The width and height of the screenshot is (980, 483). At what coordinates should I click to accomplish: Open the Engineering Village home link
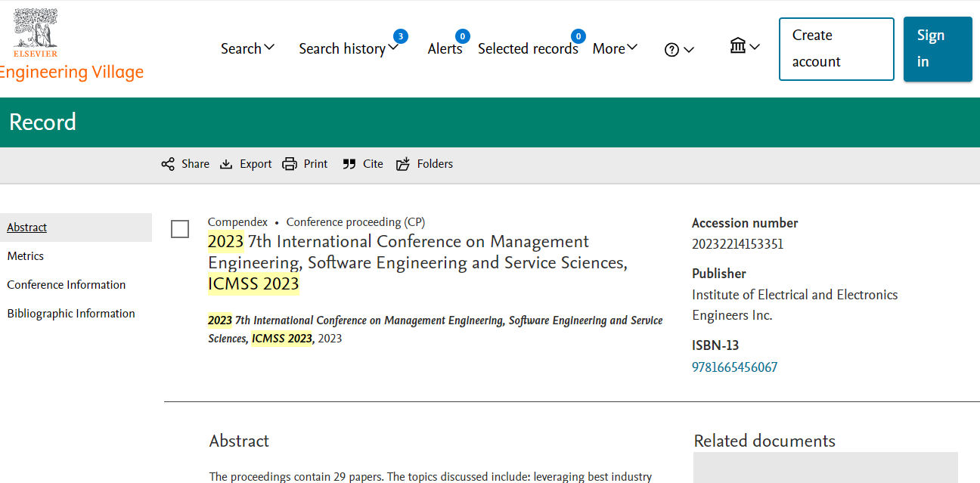[71, 73]
